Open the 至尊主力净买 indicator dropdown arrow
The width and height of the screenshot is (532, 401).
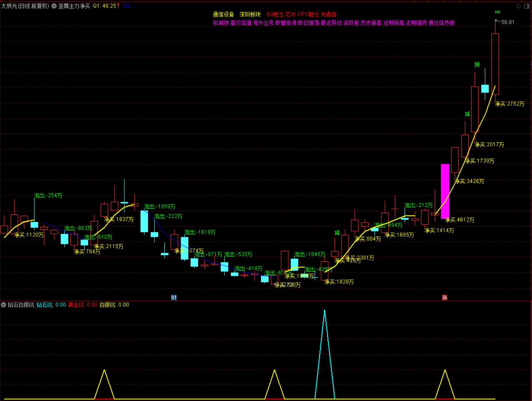point(54,6)
